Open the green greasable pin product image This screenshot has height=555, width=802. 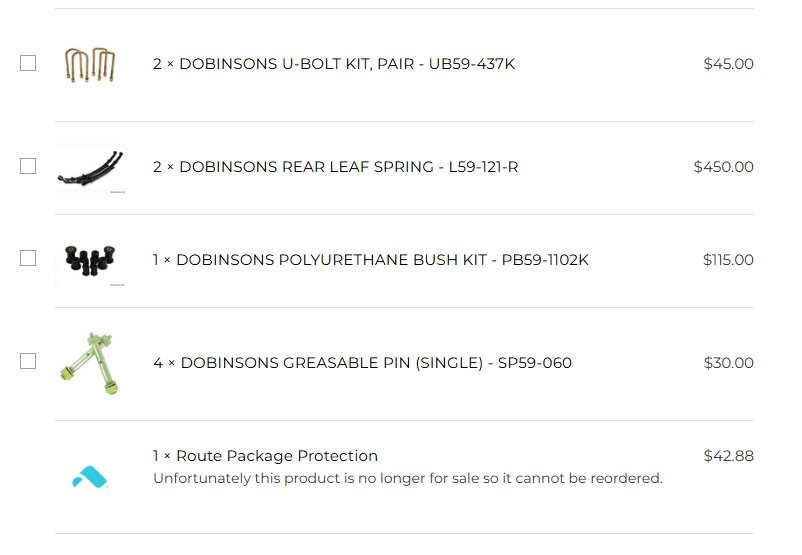[x=90, y=364]
